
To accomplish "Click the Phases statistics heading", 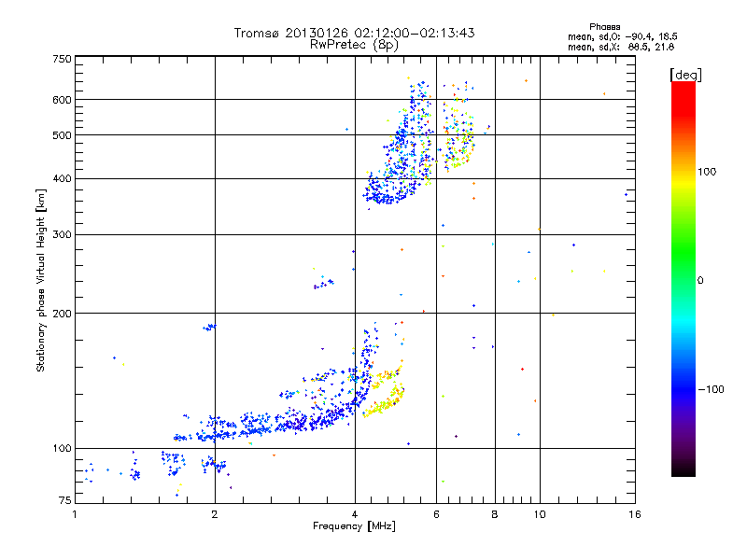I will click(x=604, y=27).
